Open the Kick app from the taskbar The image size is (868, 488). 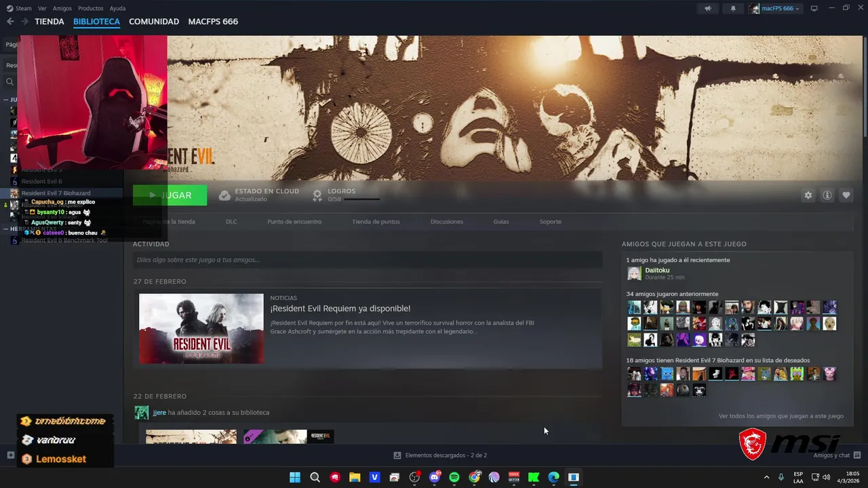(x=534, y=477)
